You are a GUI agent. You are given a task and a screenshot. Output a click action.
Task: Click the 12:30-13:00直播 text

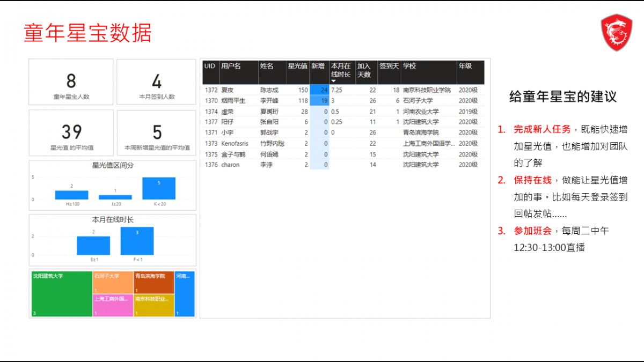[x=549, y=248]
